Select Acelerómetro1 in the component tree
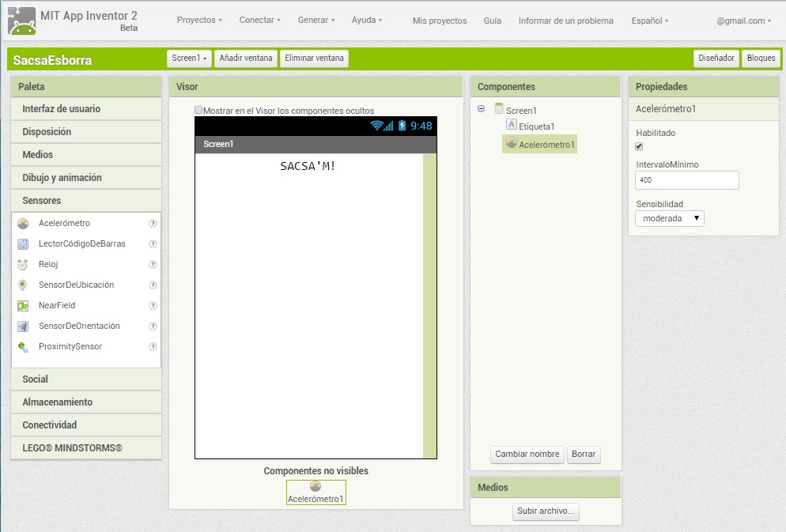 pyautogui.click(x=546, y=145)
